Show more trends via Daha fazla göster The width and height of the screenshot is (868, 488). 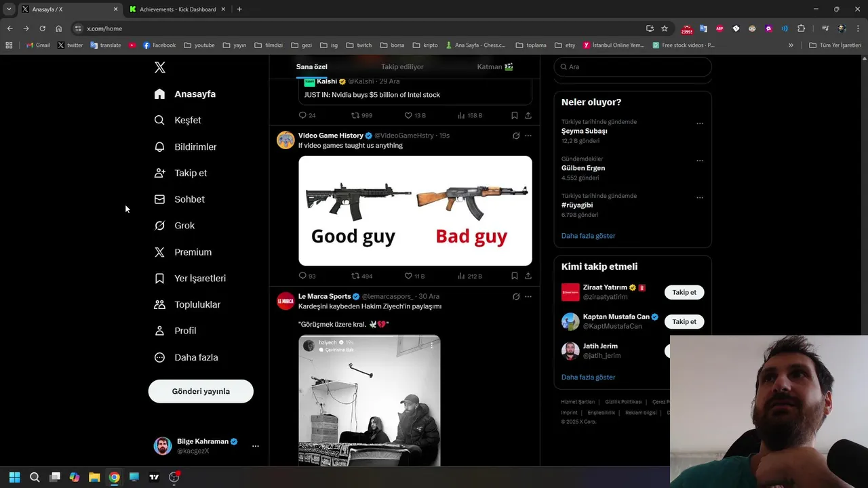[x=588, y=236]
